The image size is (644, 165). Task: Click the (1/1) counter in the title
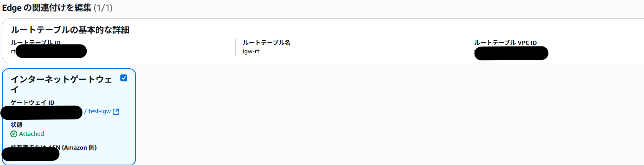click(103, 8)
